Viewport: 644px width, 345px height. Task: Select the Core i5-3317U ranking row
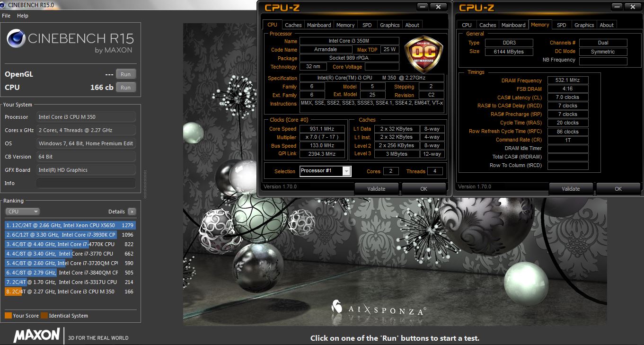click(x=70, y=282)
